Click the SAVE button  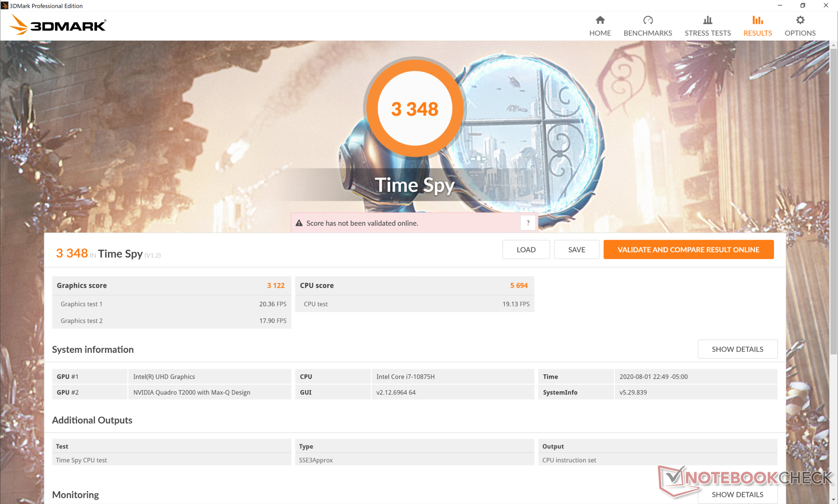coord(577,250)
